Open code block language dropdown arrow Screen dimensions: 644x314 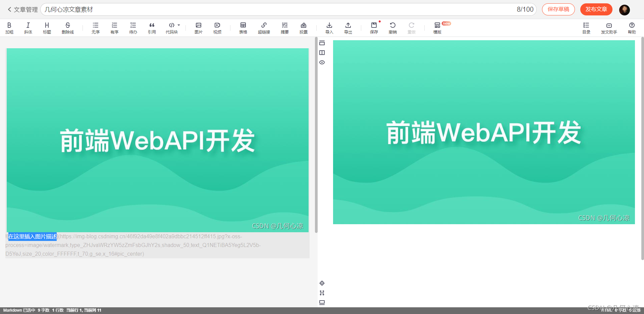pos(179,25)
